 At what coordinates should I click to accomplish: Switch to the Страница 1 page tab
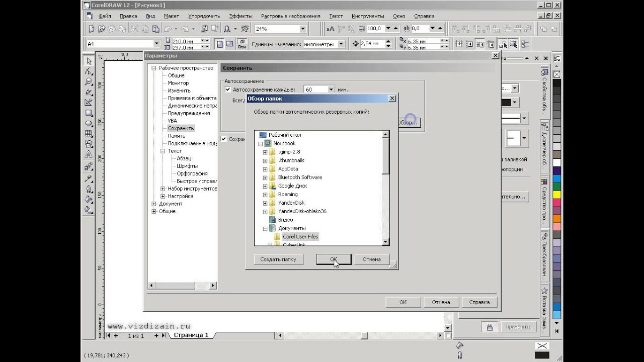[x=191, y=335]
